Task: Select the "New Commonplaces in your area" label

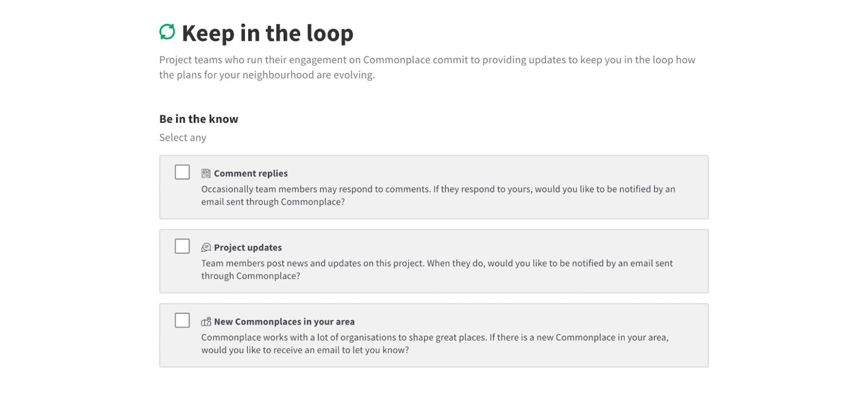Action: tap(284, 322)
